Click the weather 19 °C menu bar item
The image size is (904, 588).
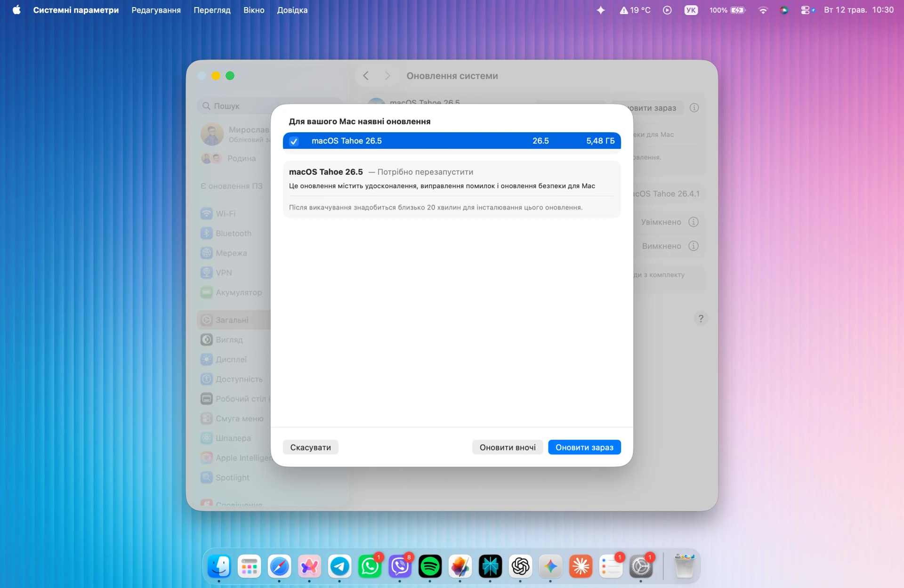click(x=635, y=10)
